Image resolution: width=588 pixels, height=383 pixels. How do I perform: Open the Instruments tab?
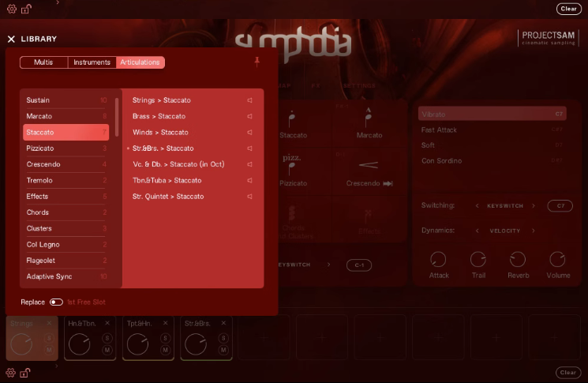pos(92,62)
